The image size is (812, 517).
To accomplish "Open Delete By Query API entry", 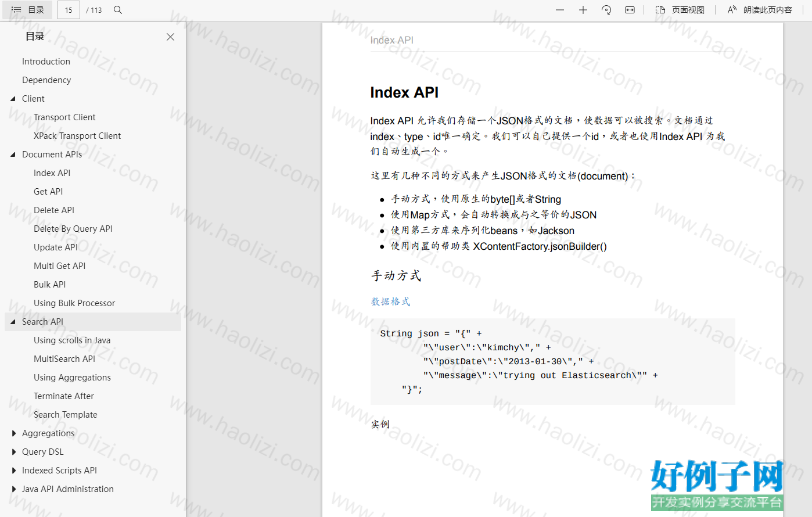I will click(x=73, y=229).
